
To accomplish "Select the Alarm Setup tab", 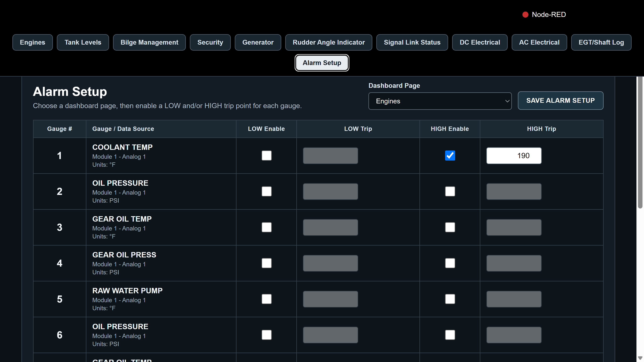I will (322, 63).
